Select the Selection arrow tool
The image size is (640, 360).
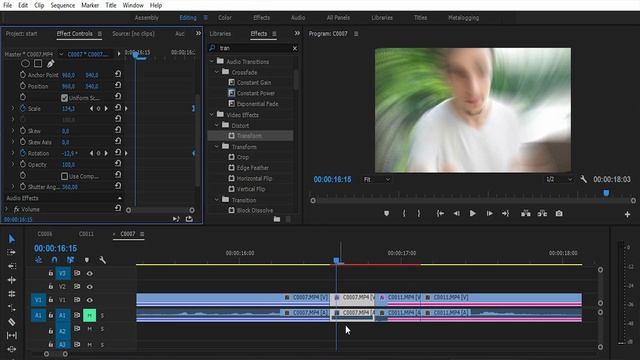coord(11,239)
